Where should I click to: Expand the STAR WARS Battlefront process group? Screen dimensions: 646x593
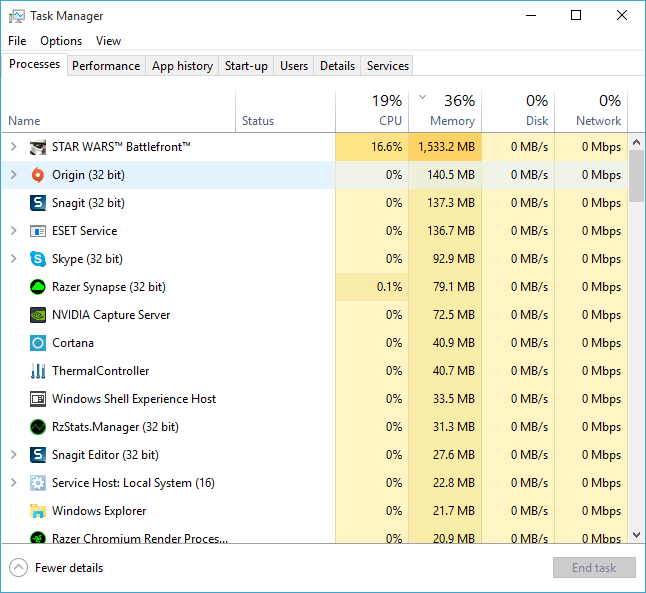click(x=14, y=147)
